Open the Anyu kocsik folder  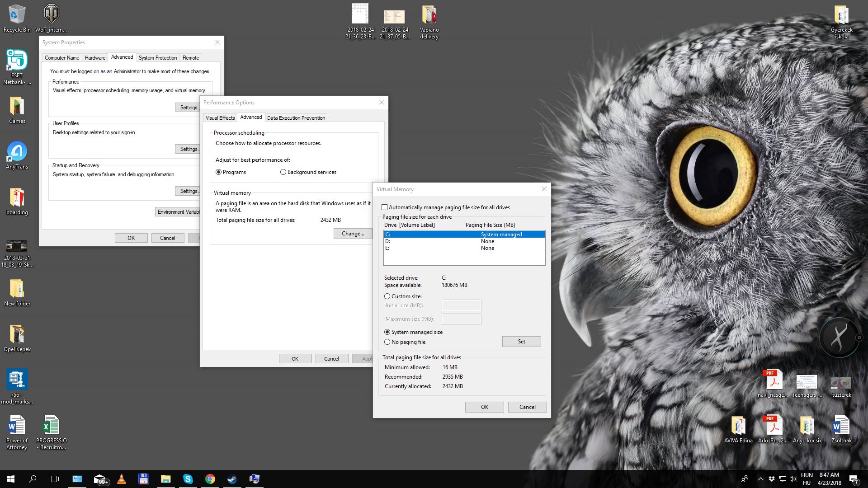[807, 429]
